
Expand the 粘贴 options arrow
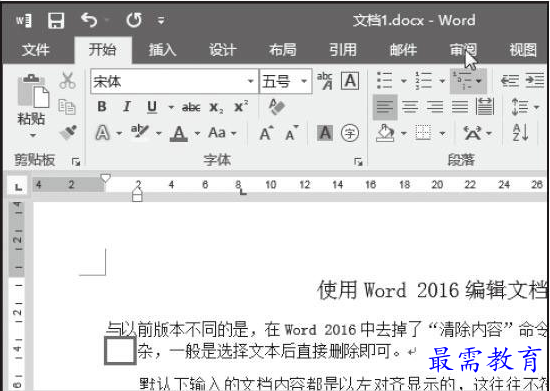[x=32, y=135]
